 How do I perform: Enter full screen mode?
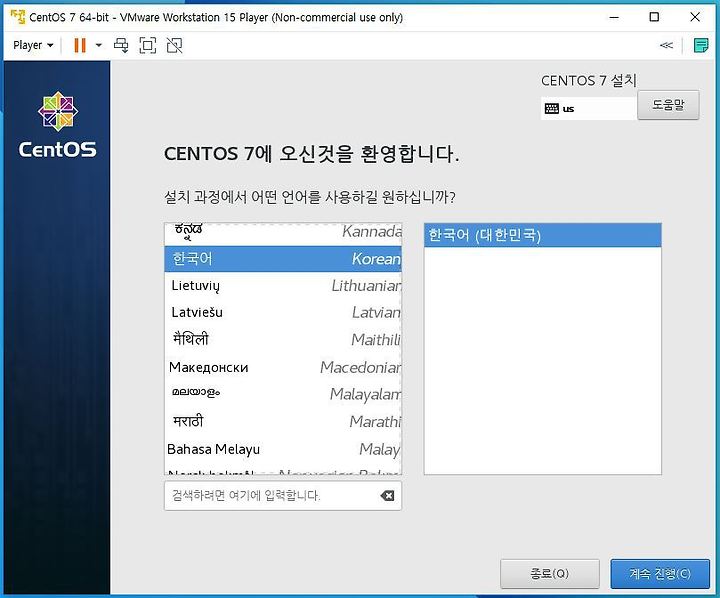pyautogui.click(x=147, y=45)
